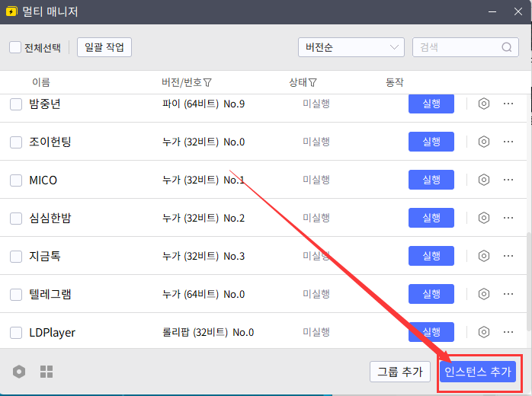The image size is (532, 396).
Task: Expand the 상태 column filter
Action: [312, 82]
